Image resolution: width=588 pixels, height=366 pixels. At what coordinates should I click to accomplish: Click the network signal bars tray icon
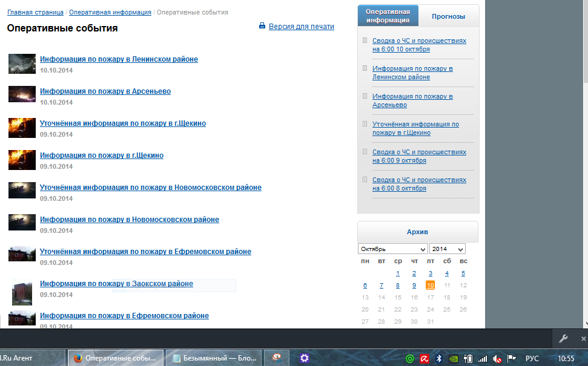[483, 358]
